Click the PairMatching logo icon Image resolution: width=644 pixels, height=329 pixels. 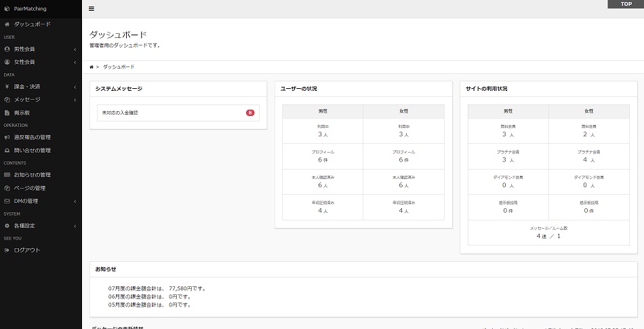click(7, 9)
